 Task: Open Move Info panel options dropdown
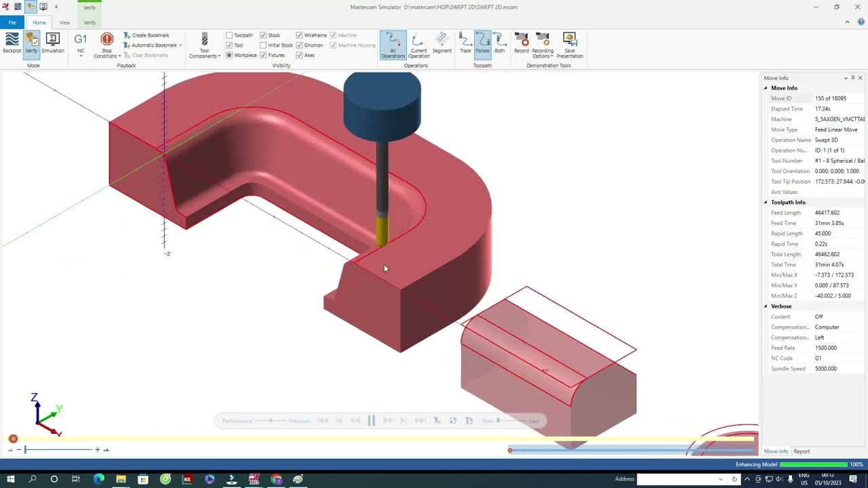[846, 78]
